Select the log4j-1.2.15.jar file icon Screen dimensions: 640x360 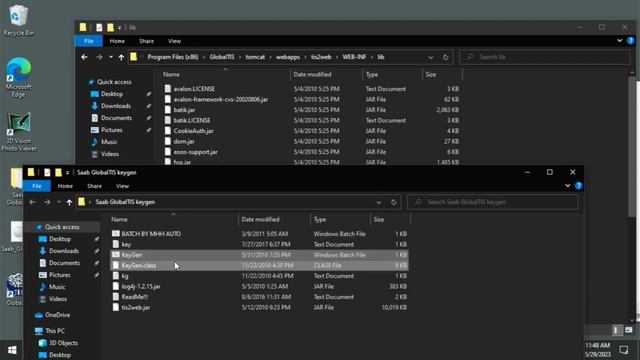point(116,286)
